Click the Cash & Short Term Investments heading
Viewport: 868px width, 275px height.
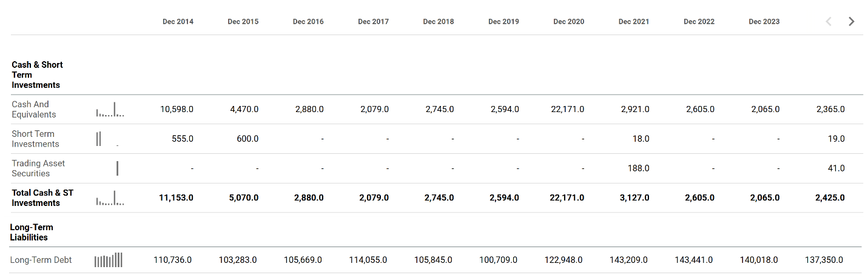[37, 75]
